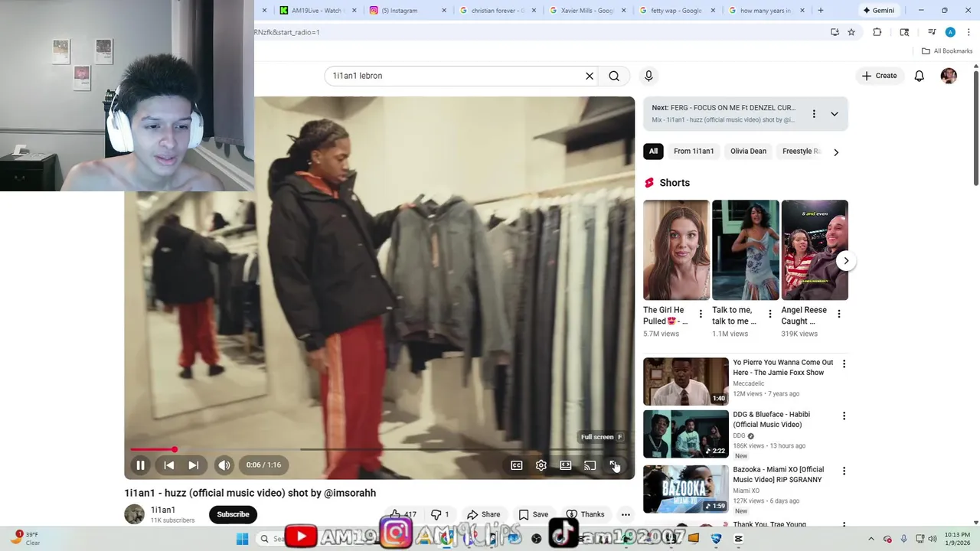This screenshot has width=980, height=551.
Task: Select the All filter chip
Action: (653, 151)
